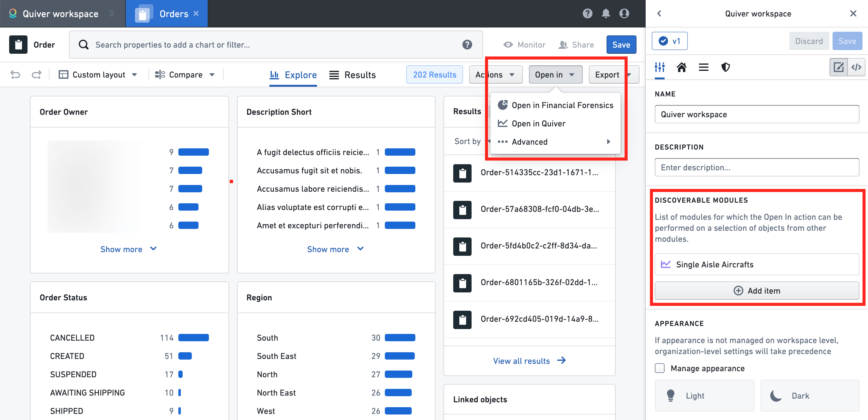Click the Single Aisle Aircrafts module icon
The image size is (868, 420).
point(665,265)
